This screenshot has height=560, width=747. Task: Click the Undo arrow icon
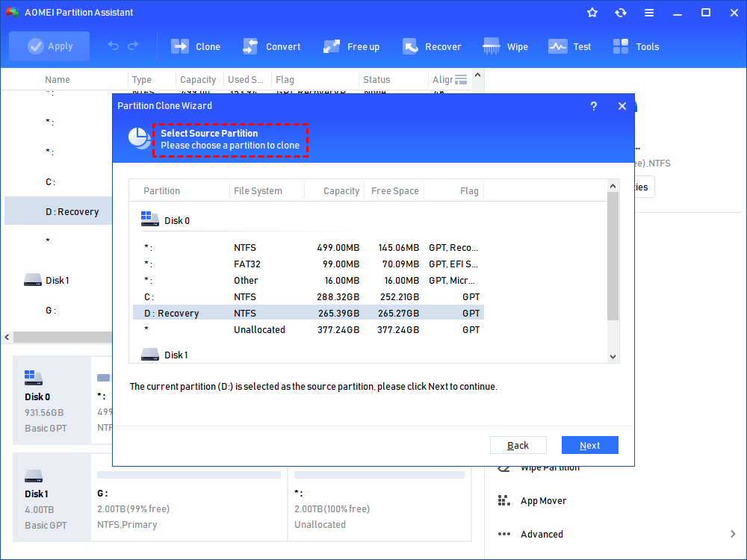point(113,46)
